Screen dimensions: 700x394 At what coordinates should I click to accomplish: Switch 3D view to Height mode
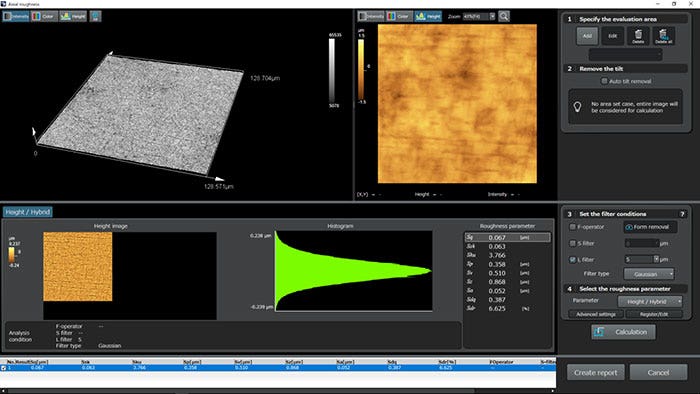click(x=73, y=17)
